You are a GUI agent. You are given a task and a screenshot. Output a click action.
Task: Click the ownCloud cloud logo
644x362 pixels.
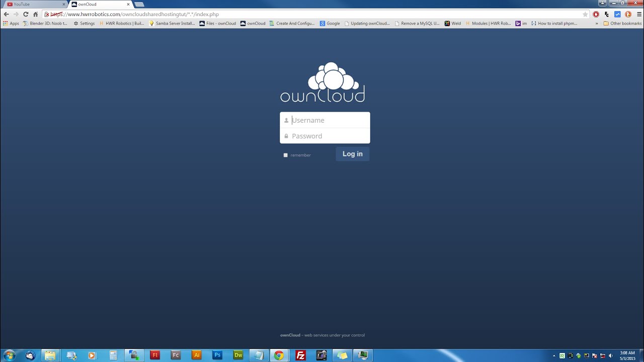[x=323, y=82]
